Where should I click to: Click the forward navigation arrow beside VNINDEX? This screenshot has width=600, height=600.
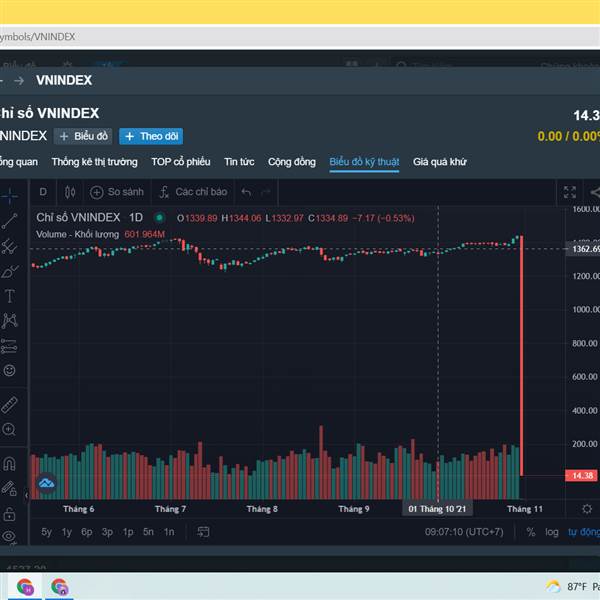click(x=19, y=81)
